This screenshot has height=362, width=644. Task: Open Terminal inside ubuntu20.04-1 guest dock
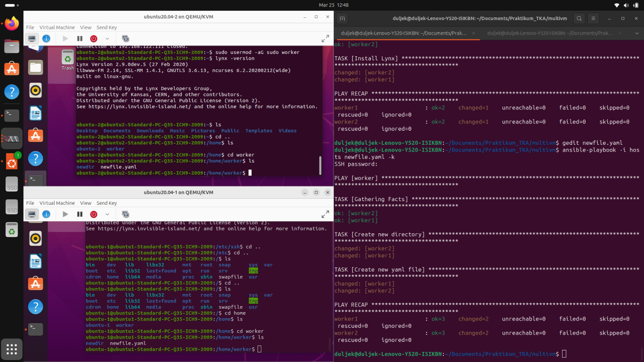coord(35,329)
